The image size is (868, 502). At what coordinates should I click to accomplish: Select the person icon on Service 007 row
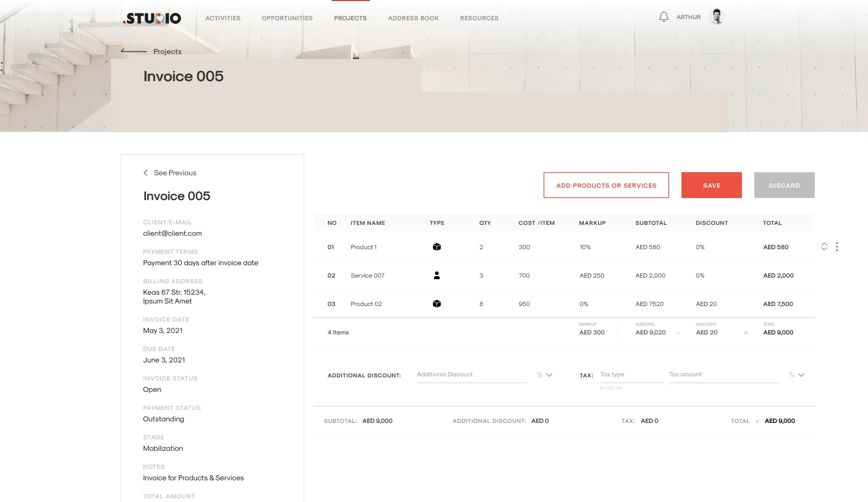tap(437, 275)
